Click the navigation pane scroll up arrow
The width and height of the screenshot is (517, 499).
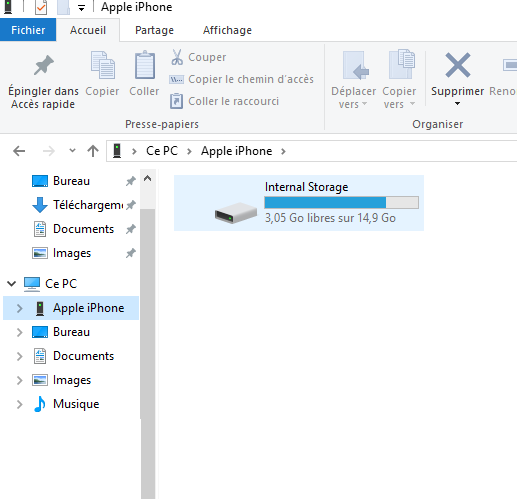click(147, 179)
